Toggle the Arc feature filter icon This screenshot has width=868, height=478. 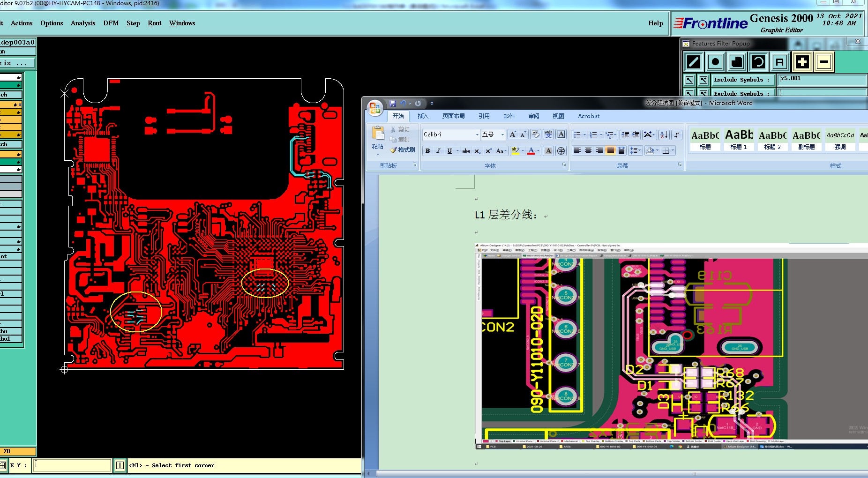point(758,62)
